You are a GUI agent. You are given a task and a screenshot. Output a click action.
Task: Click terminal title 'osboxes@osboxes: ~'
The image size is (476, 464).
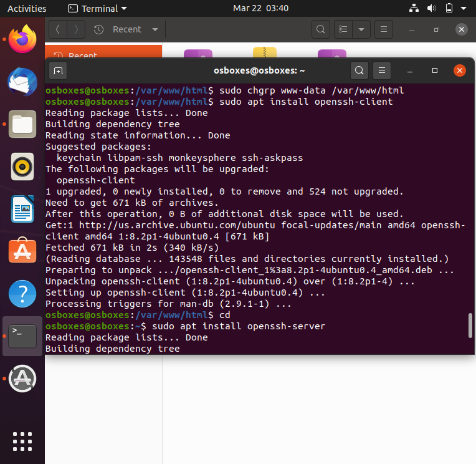pos(259,70)
